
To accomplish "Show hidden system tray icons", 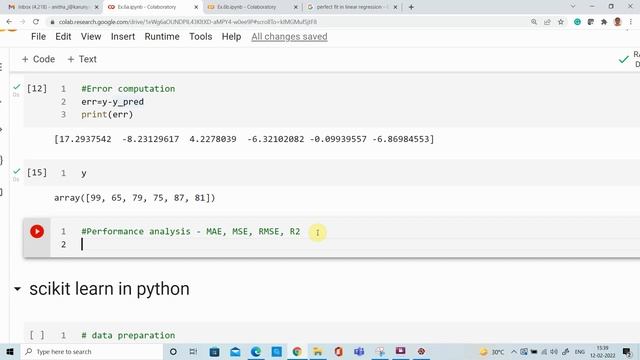I will click(x=514, y=351).
